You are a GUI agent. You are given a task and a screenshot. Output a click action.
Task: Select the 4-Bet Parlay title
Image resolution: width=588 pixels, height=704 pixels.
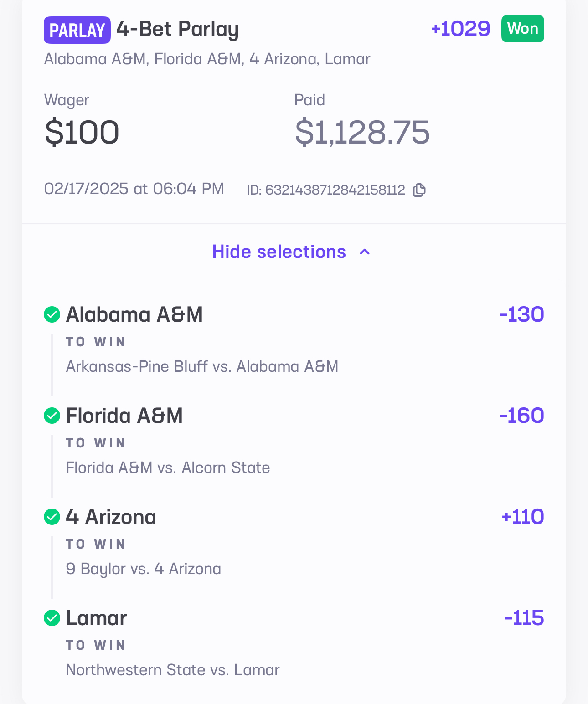coord(177,30)
